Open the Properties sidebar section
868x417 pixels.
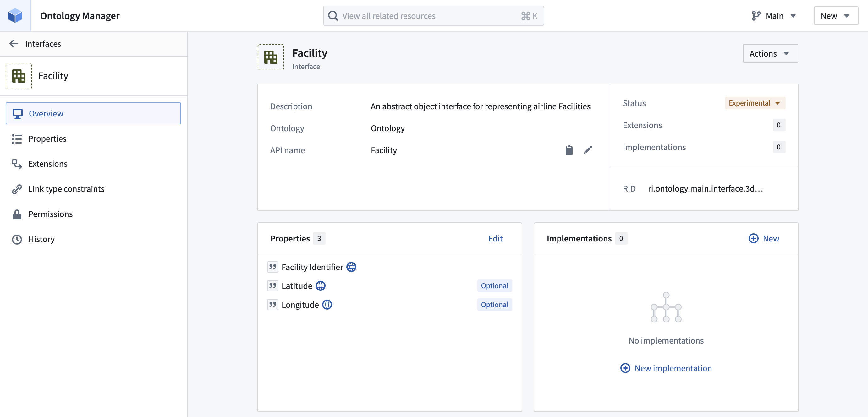(93, 139)
